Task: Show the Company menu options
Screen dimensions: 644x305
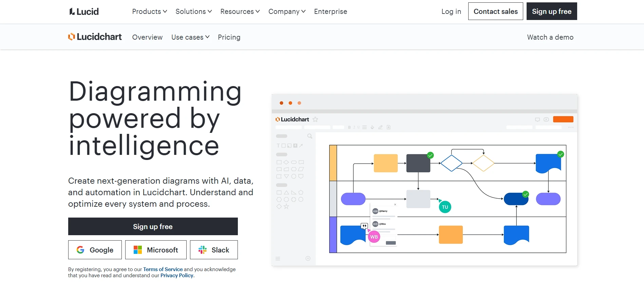Action: pyautogui.click(x=287, y=12)
